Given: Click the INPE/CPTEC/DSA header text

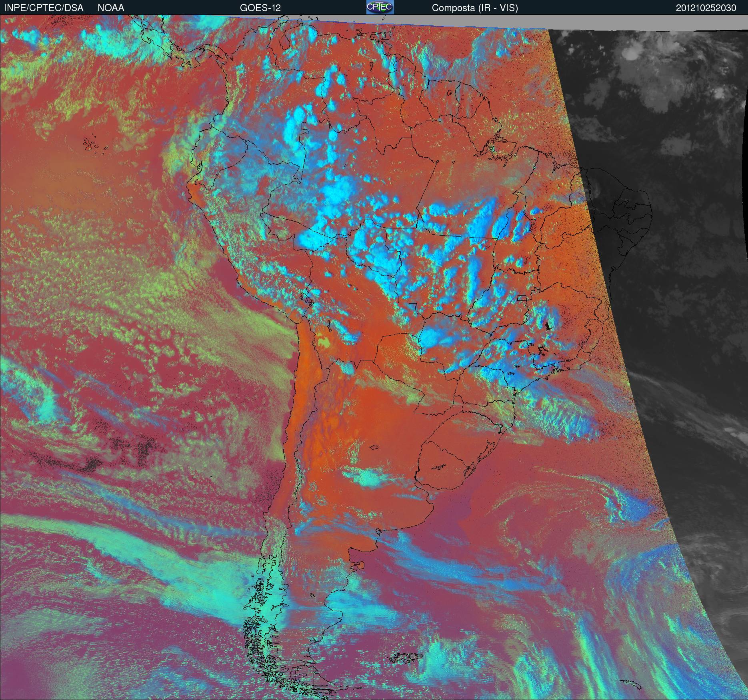Looking at the screenshot, I should (44, 8).
